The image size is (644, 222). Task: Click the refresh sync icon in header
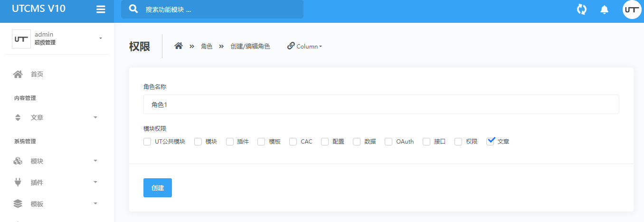[x=581, y=10]
